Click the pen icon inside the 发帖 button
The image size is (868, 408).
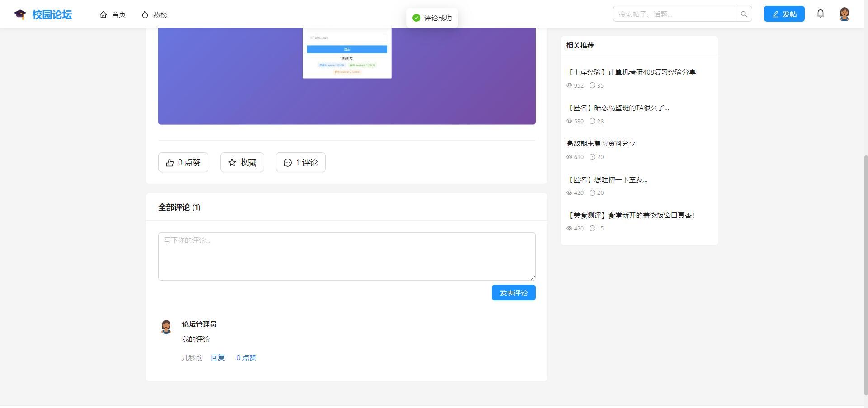[x=775, y=14]
